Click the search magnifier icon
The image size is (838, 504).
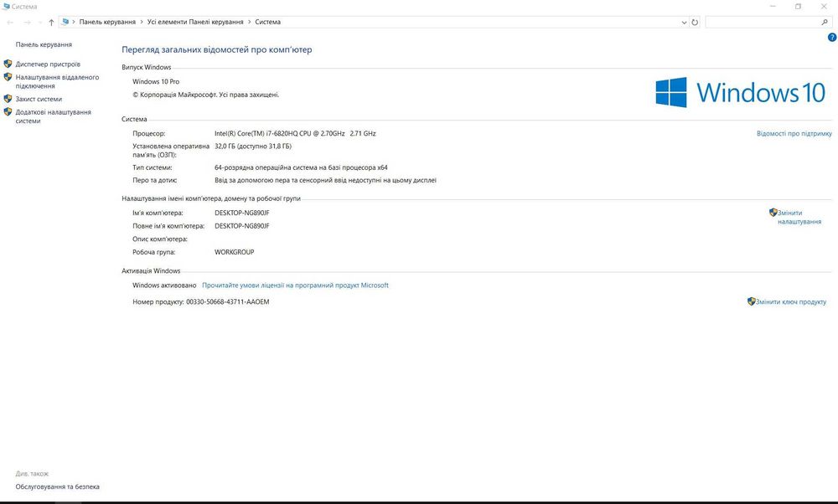(825, 22)
